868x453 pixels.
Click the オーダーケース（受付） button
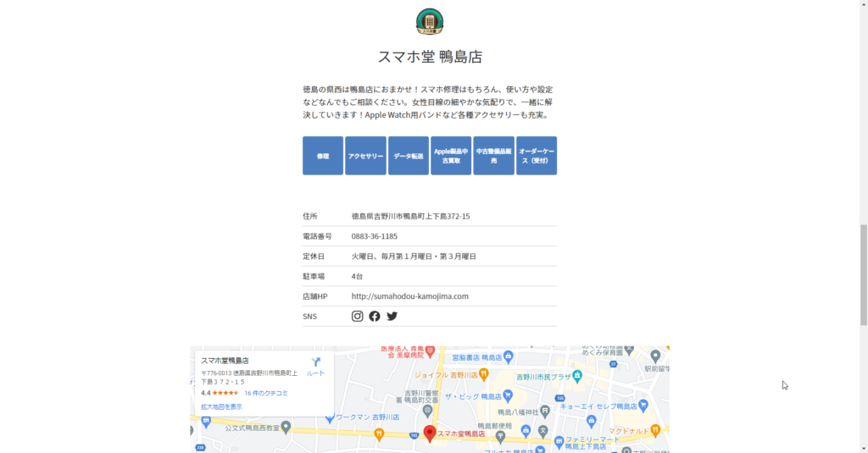[x=537, y=156]
